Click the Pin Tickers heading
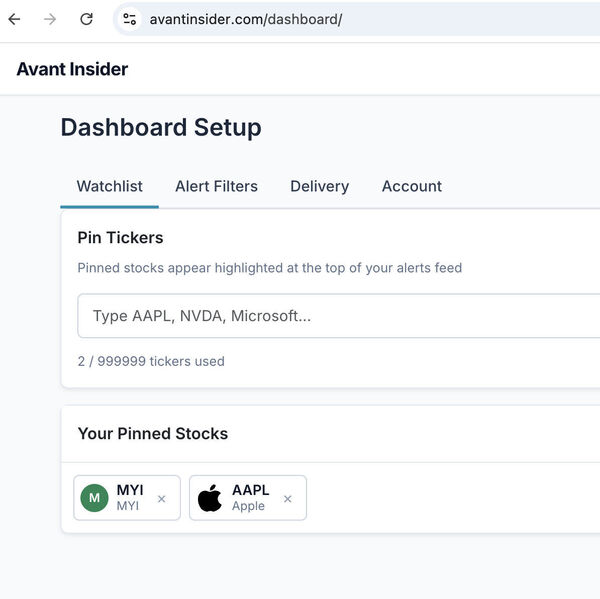 click(120, 238)
